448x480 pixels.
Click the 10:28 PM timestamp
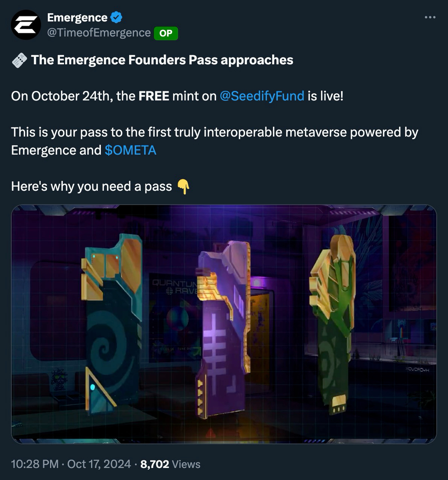(x=35, y=464)
